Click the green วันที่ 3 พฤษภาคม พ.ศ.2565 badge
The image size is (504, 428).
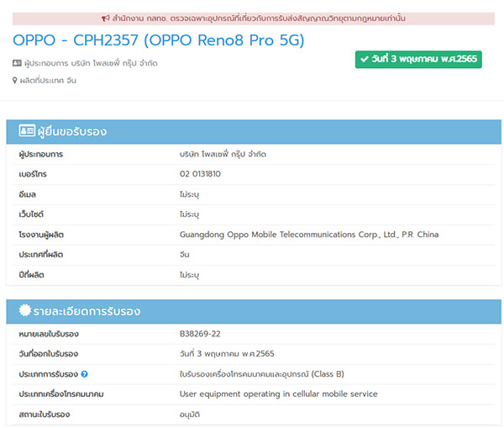tap(418, 60)
